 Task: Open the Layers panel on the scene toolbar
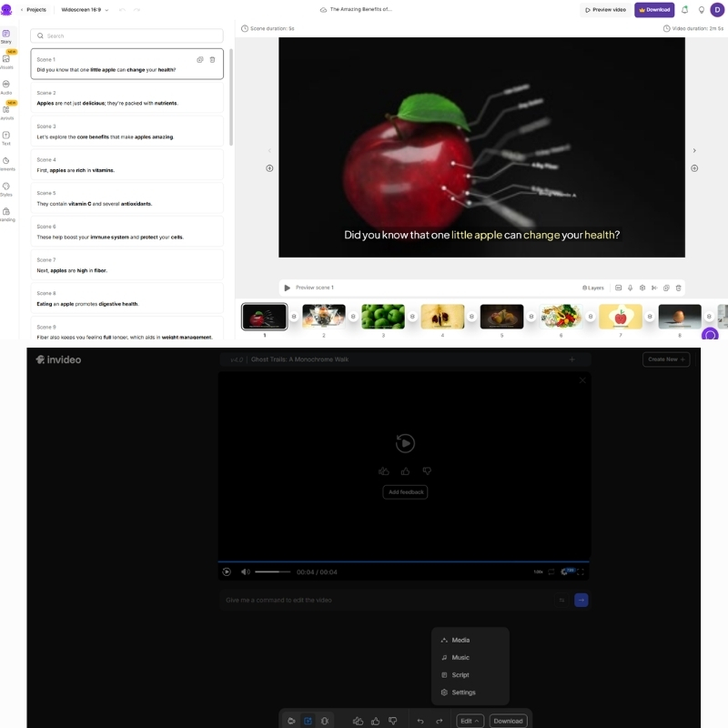[593, 287]
